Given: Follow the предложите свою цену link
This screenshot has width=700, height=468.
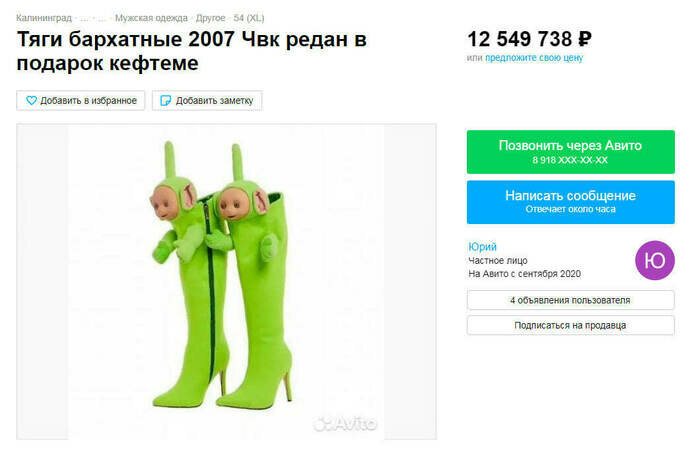Looking at the screenshot, I should click(x=534, y=58).
